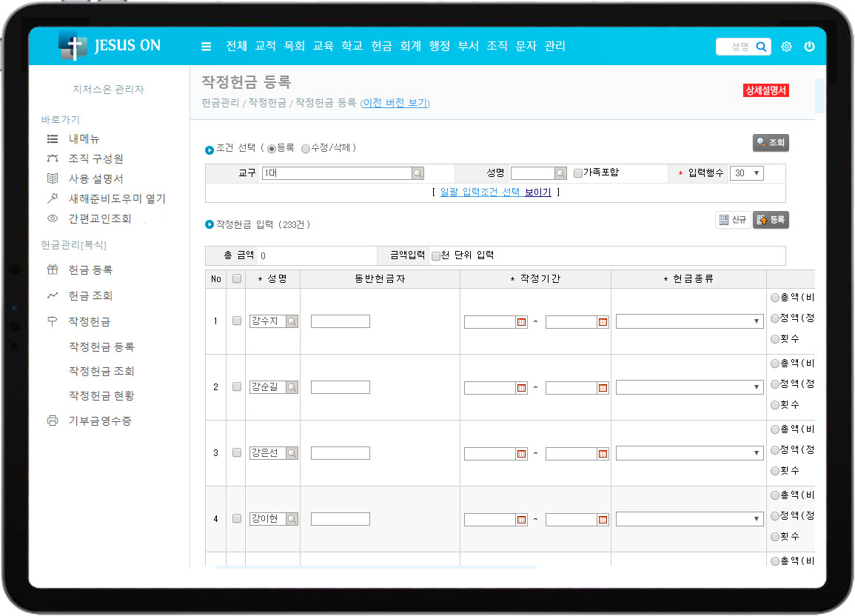The height and width of the screenshot is (616, 855).
Task: Open settings gear icon
Action: point(786,47)
